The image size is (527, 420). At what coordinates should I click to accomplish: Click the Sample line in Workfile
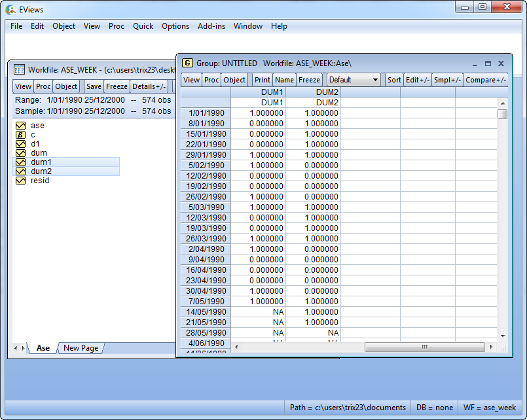click(93, 111)
